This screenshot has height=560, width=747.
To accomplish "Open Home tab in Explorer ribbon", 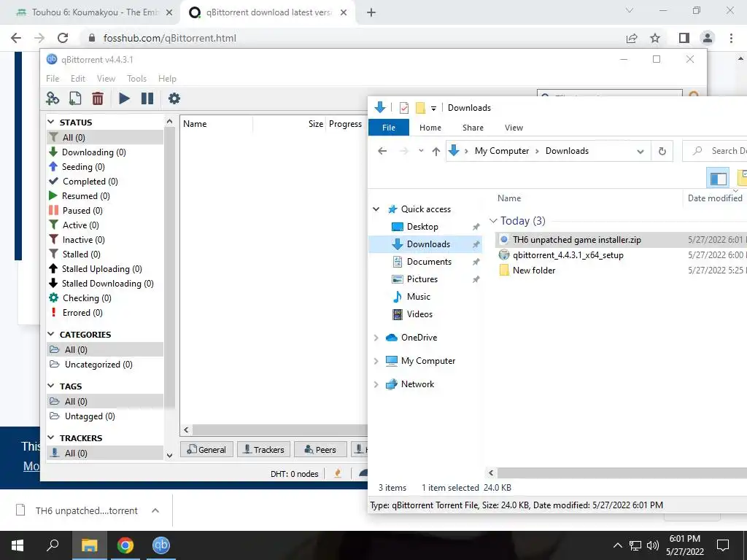I will tap(430, 128).
